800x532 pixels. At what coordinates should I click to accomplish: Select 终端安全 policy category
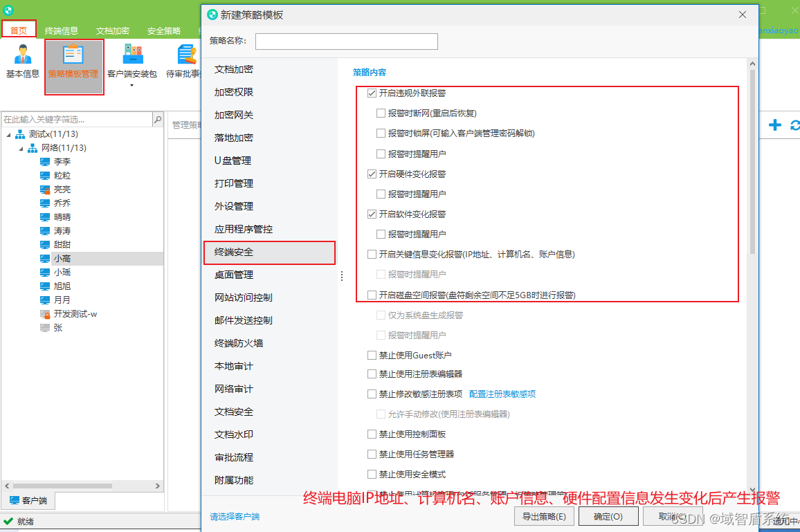269,253
